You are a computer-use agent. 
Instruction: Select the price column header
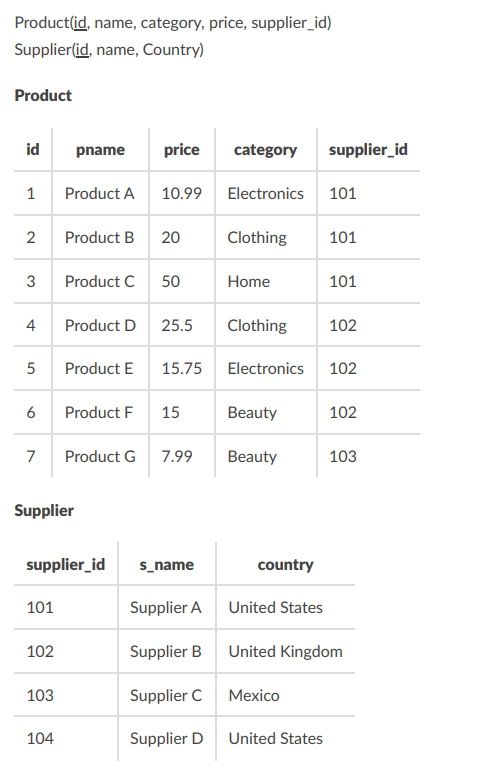[182, 149]
